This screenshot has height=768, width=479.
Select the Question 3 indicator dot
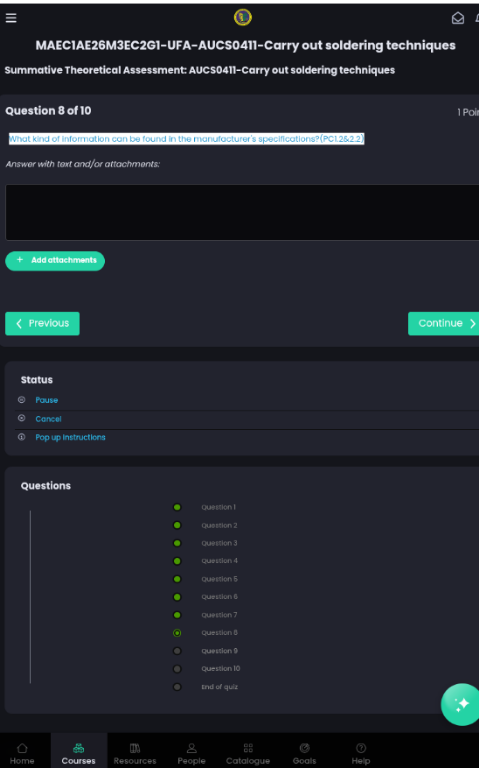pos(177,543)
